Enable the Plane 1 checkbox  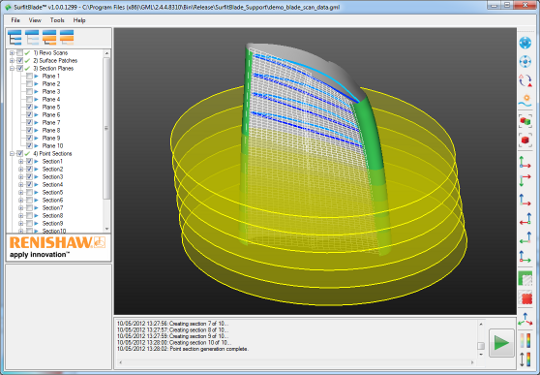pos(29,76)
